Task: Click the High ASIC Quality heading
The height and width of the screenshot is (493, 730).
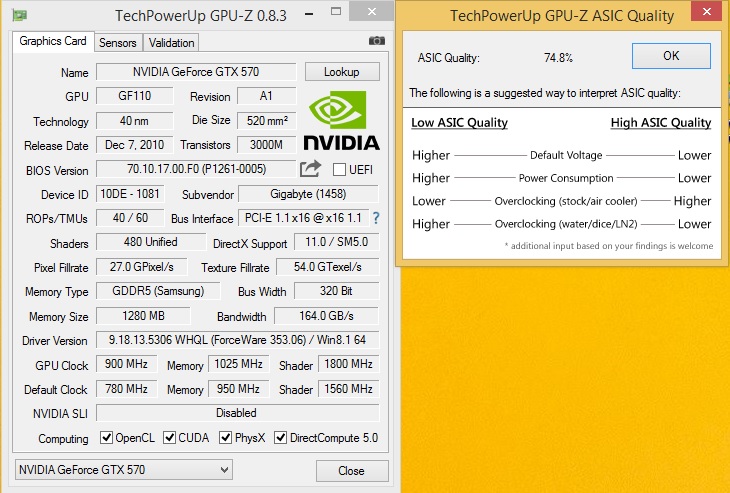Action: [661, 123]
